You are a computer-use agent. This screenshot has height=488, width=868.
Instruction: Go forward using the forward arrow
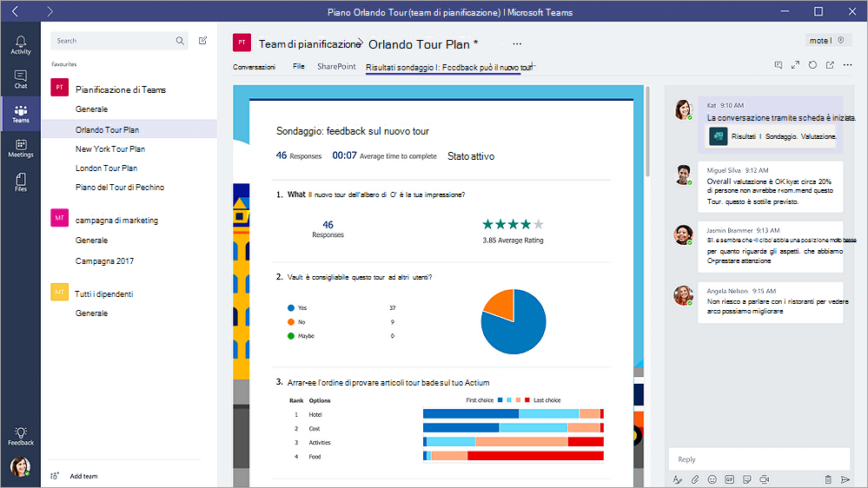point(50,11)
